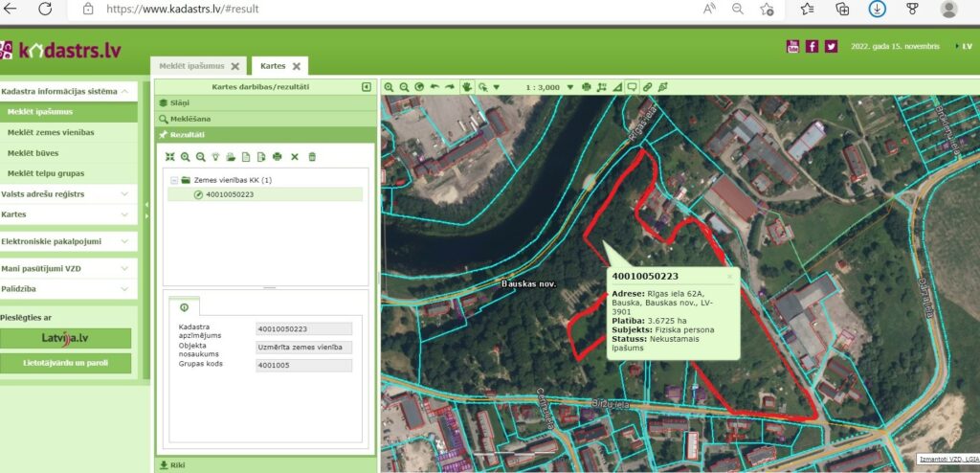This screenshot has height=473, width=980.
Task: Click the Latvija.lv login button
Action: point(66,338)
